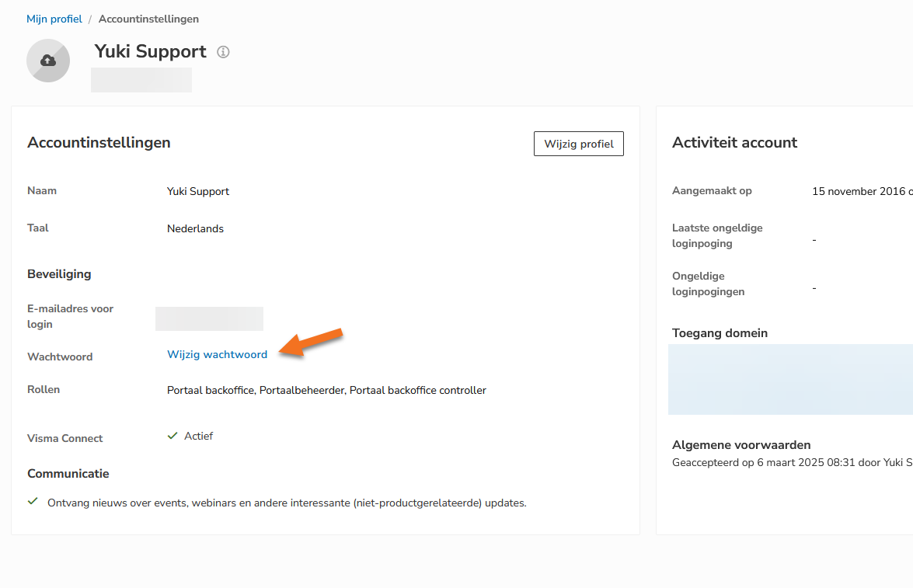Click the Algemene voorwaarden heading

coord(741,445)
